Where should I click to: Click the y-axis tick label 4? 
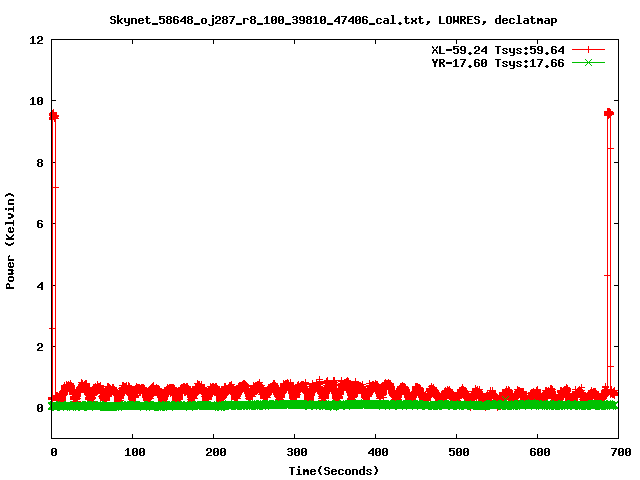pos(40,286)
